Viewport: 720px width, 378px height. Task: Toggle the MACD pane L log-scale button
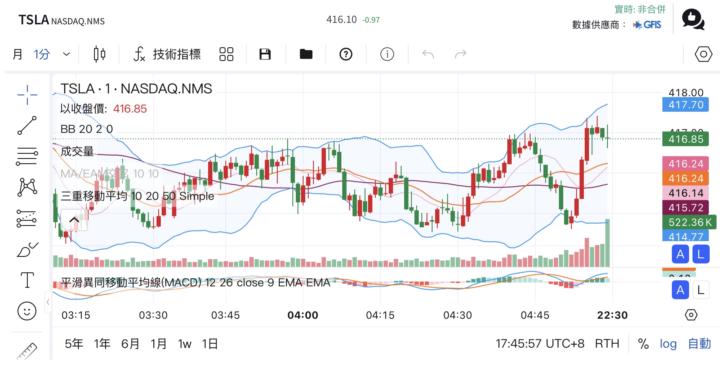click(x=700, y=290)
